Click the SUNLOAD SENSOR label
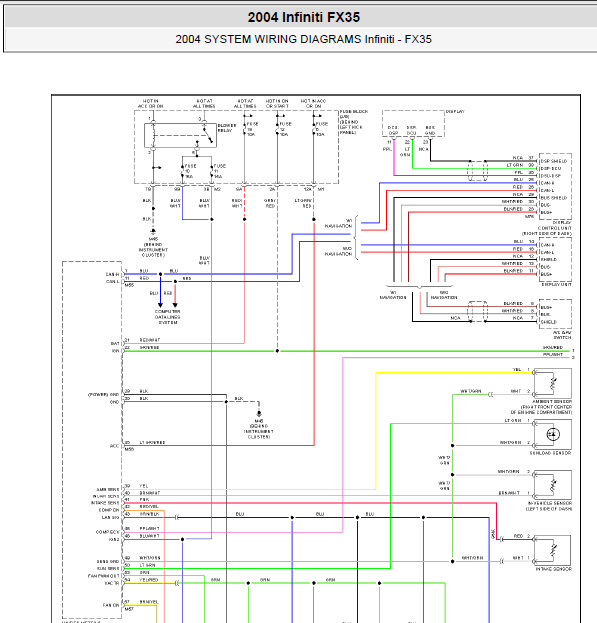 tap(551, 453)
